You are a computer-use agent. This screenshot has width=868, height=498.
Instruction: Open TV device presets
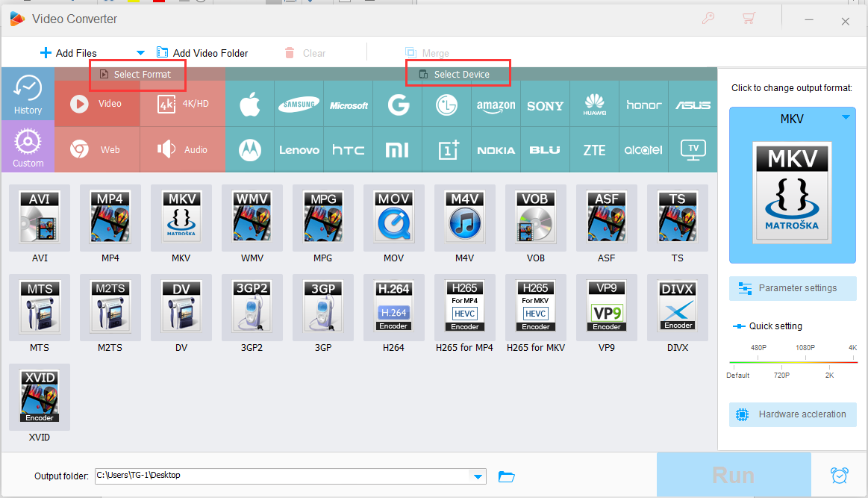(693, 149)
